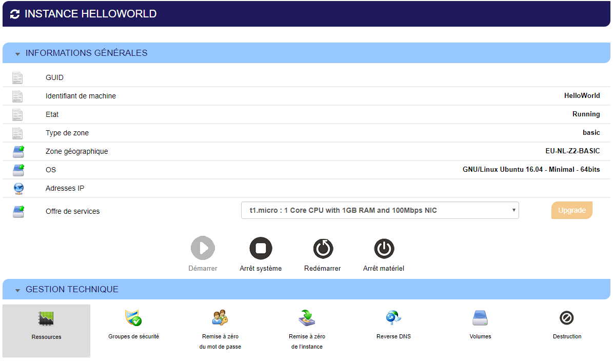Screen dimensions: 613x364
Task: Click the Offre de services label
Action: (x=72, y=211)
